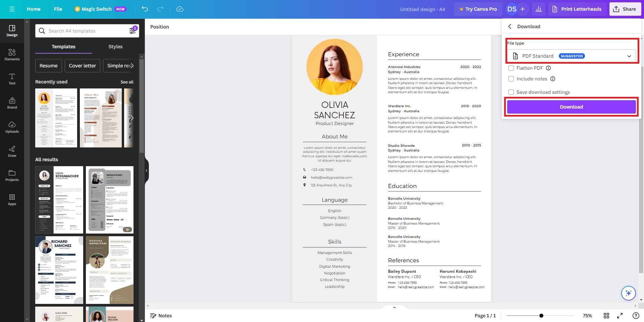Open Magic Switch menu
644x322 pixels.
coord(100,9)
